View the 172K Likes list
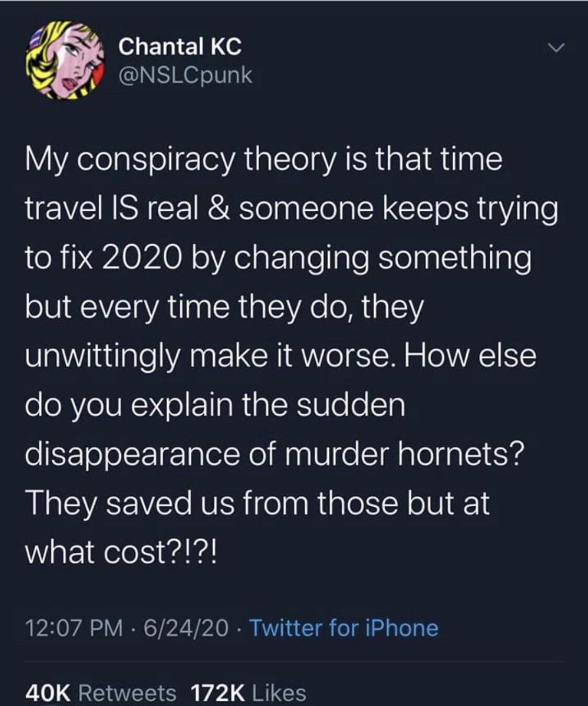Viewport: 588px width, 706px height. [249, 692]
